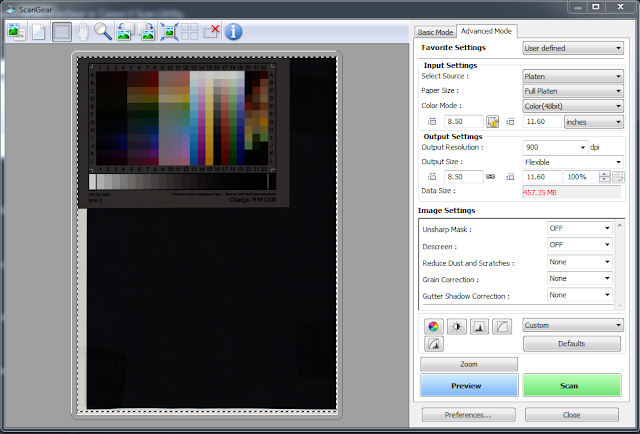The image size is (640, 434).
Task: Open Preferences dialog
Action: click(x=468, y=415)
